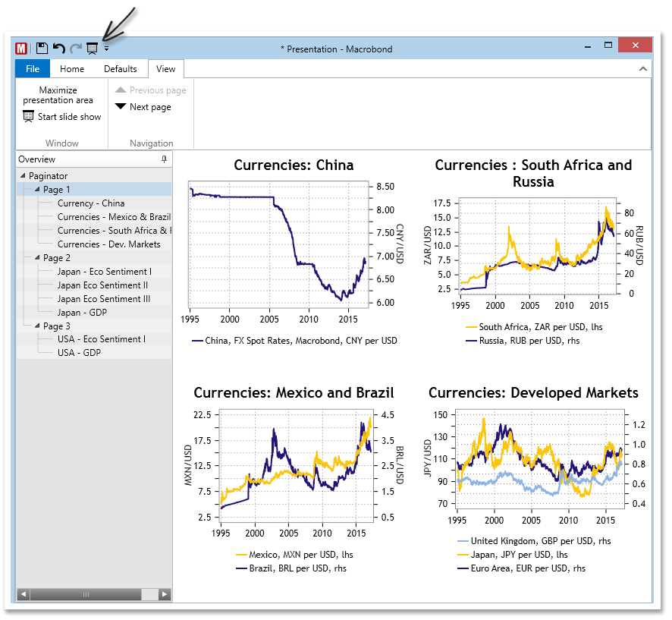Collapse the Paginator tree node
The width and height of the screenshot is (672, 620).
pyautogui.click(x=23, y=176)
